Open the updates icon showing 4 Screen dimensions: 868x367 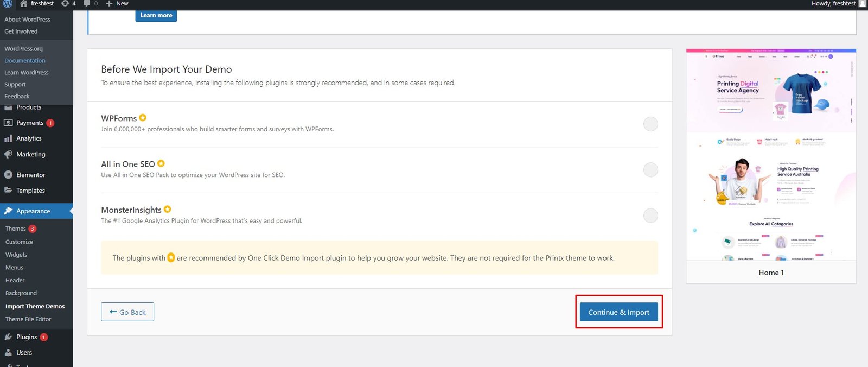[x=65, y=4]
